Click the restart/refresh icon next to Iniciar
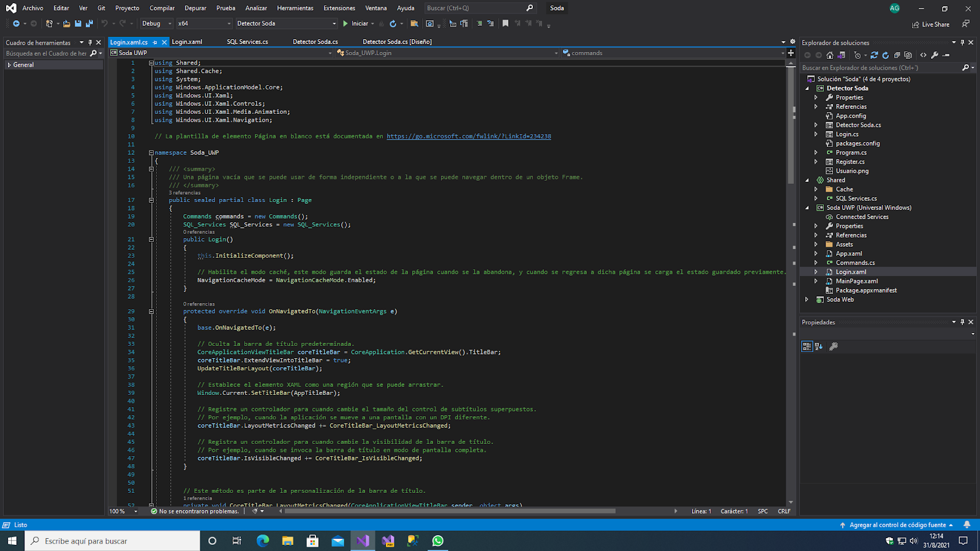980x551 pixels. pyautogui.click(x=393, y=23)
